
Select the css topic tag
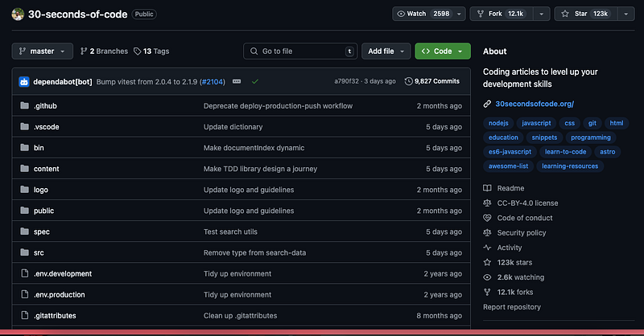[x=569, y=123]
